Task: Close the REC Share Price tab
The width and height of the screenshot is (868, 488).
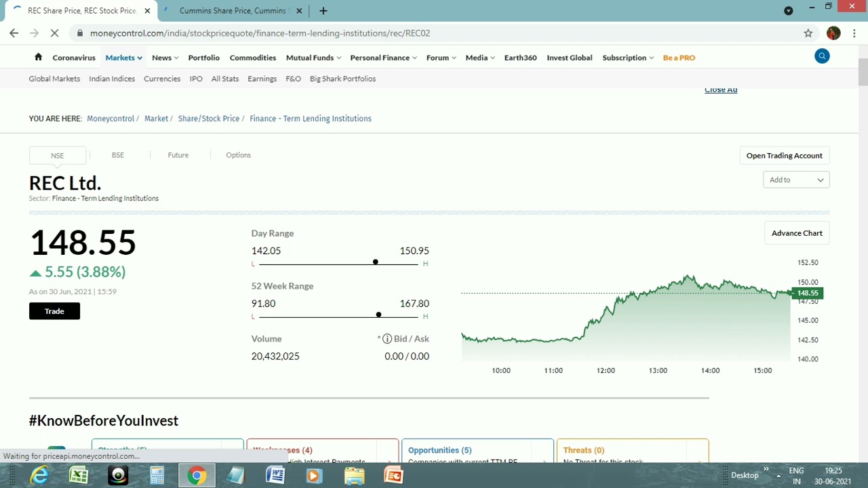Action: point(147,11)
